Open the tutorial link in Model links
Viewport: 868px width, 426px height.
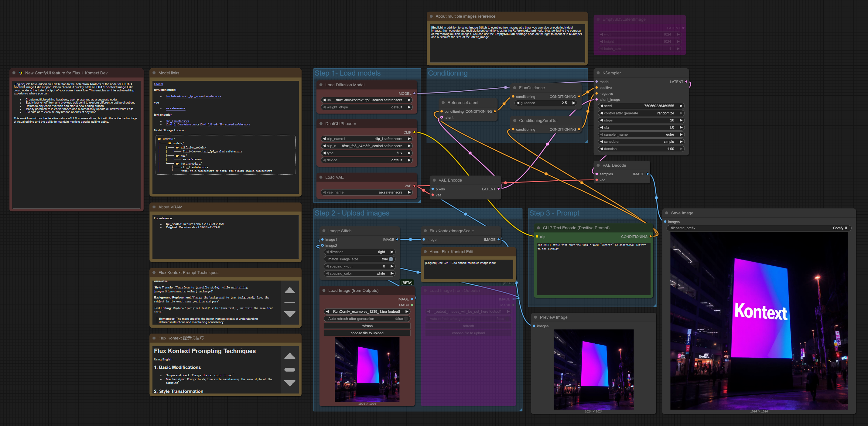[x=158, y=84]
